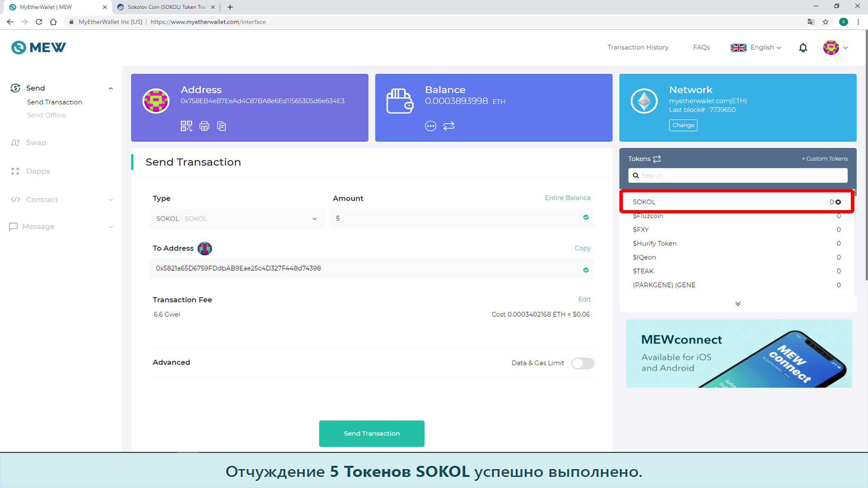The image size is (868, 488).
Task: Click the Amount input field
Action: 462,218
